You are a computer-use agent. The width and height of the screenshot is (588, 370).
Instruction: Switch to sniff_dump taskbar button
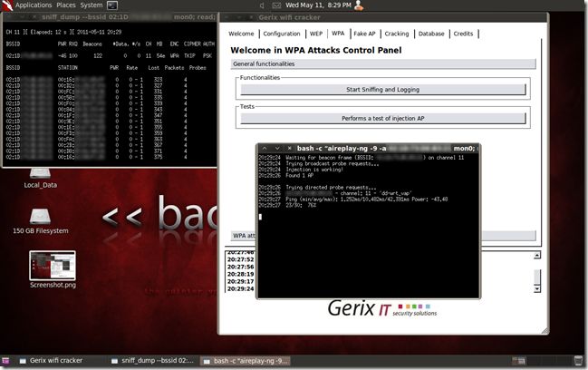point(152,361)
